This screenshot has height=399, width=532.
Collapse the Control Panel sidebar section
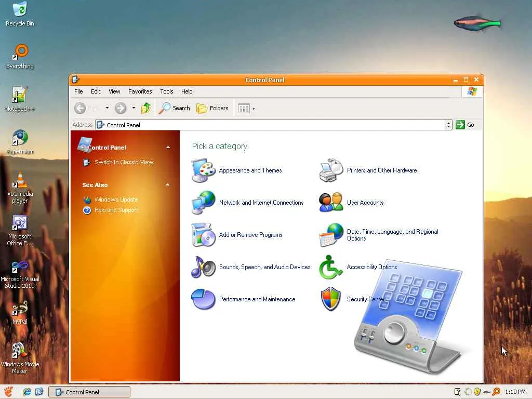(168, 147)
